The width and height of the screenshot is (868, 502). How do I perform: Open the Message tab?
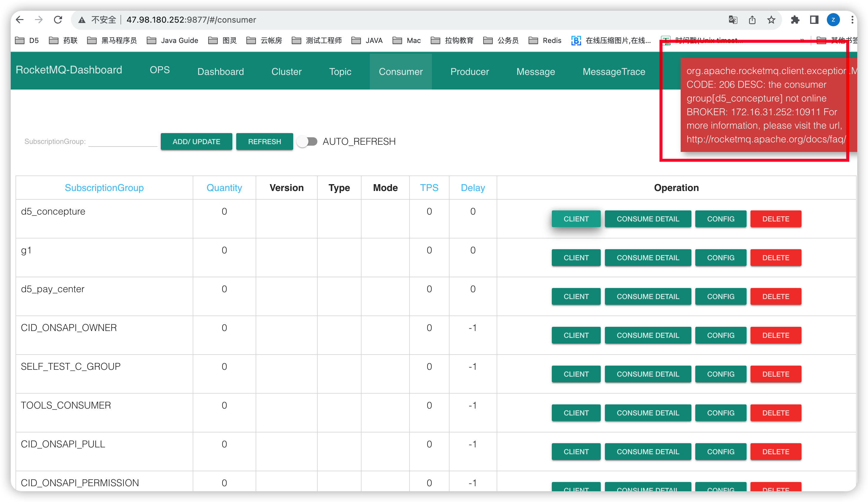536,72
